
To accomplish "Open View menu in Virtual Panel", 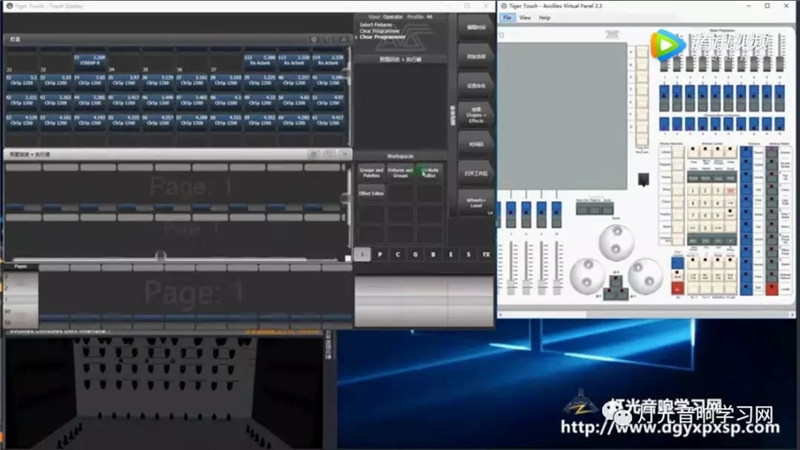I will tap(525, 18).
